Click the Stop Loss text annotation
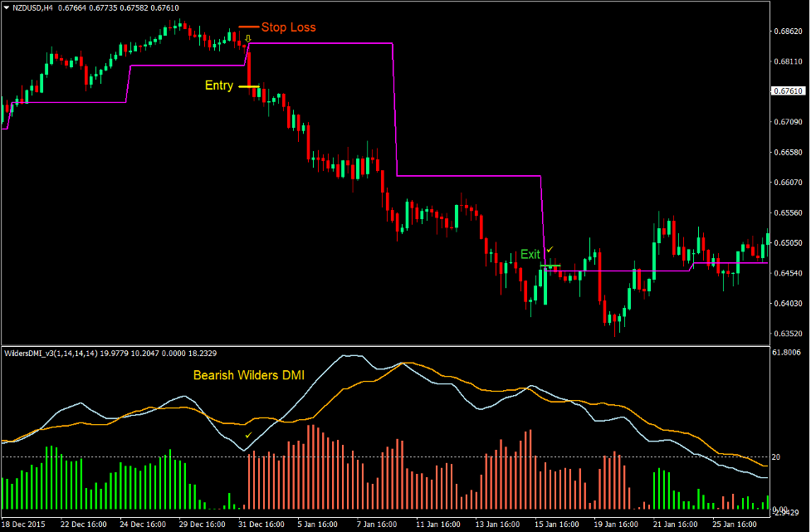811x532 pixels. 290,27
